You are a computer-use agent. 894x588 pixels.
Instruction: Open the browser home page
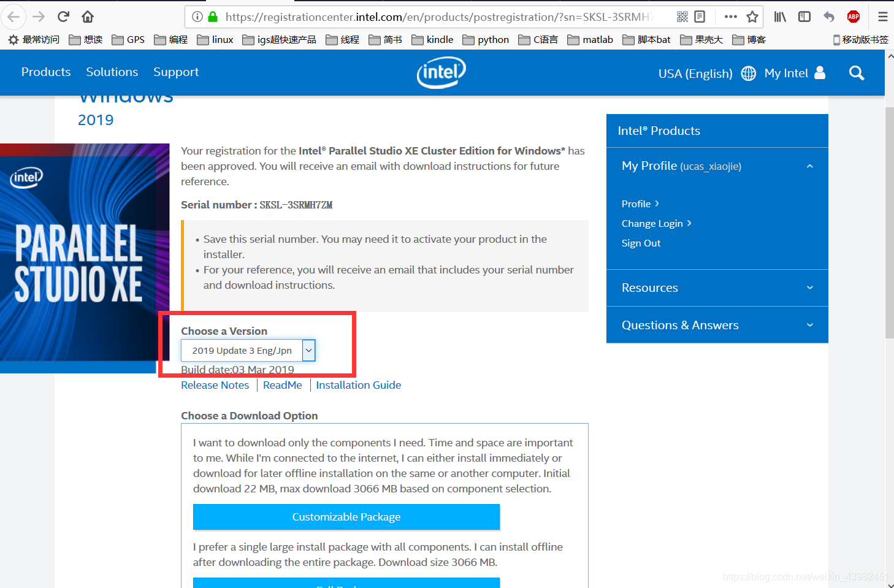(88, 17)
